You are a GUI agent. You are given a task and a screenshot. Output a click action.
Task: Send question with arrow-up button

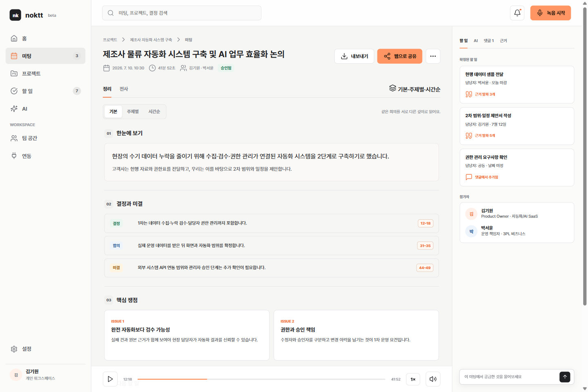click(565, 377)
